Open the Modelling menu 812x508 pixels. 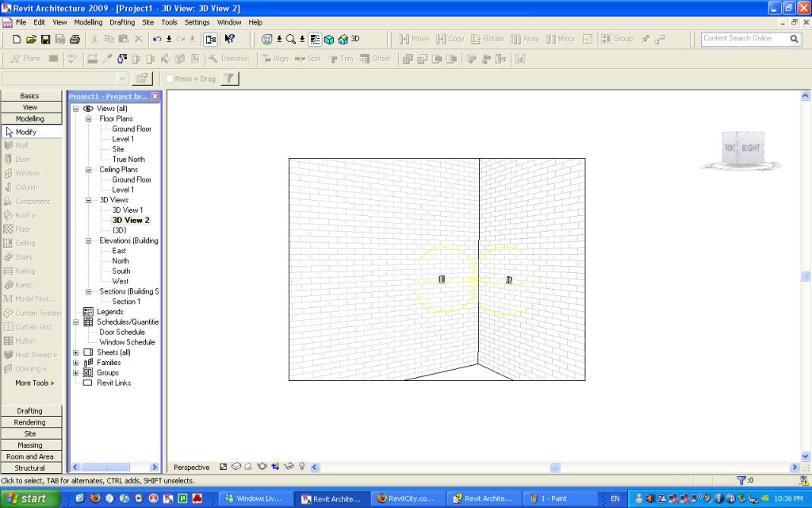(x=88, y=22)
